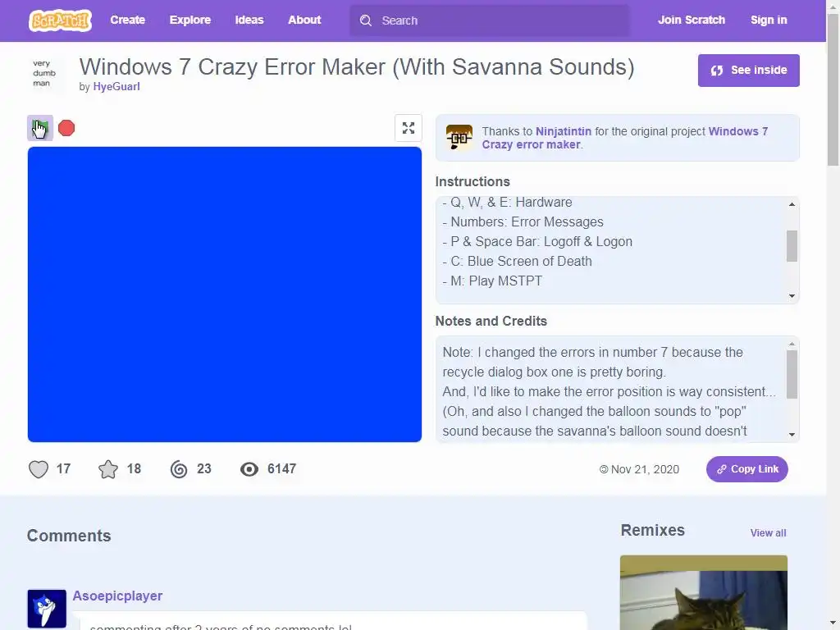This screenshot has width=840, height=630.
Task: Click the views eye icon
Action: 249,469
